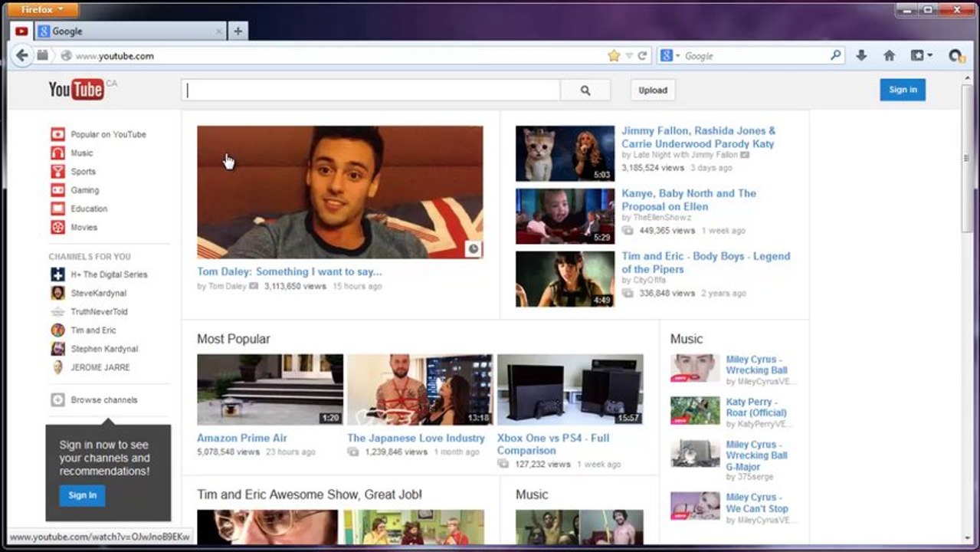
Task: Open Miley Cyrus We Can't Stop link
Action: (757, 503)
